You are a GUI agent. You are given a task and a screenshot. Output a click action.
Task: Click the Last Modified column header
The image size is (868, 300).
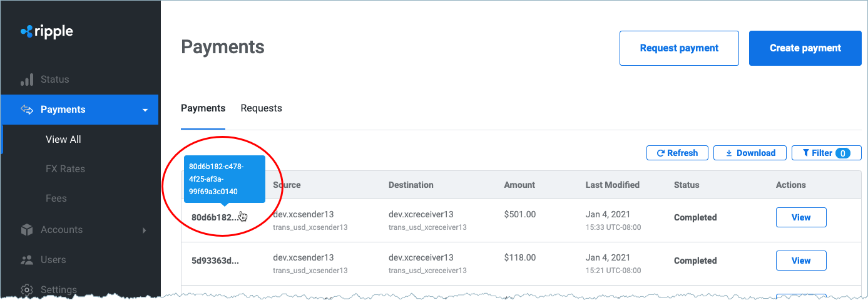click(x=613, y=185)
